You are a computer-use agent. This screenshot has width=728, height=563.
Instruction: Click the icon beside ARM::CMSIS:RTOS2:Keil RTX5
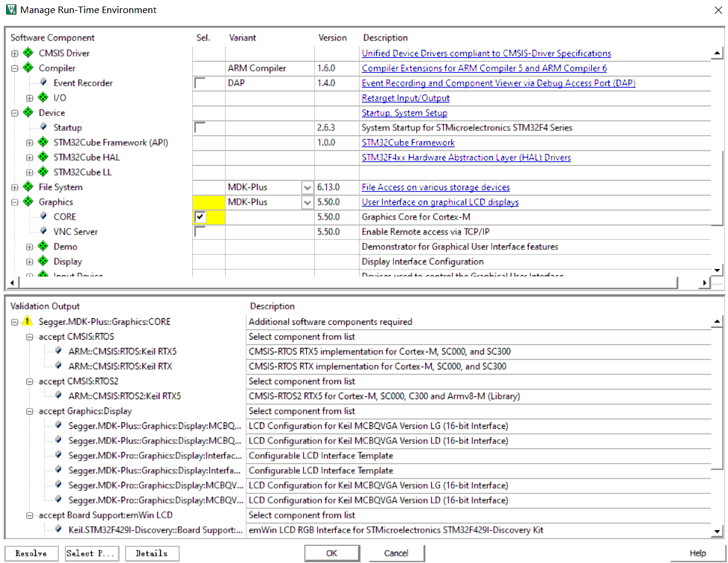(x=58, y=396)
